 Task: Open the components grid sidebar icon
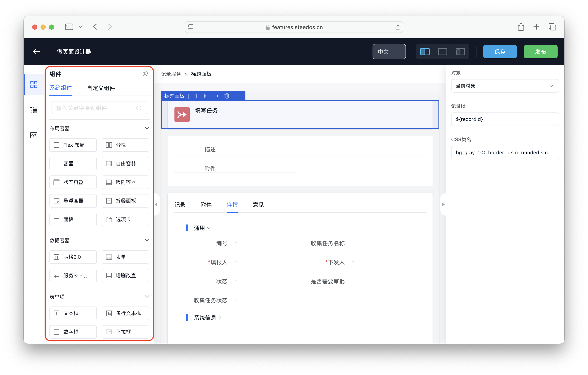click(x=34, y=85)
